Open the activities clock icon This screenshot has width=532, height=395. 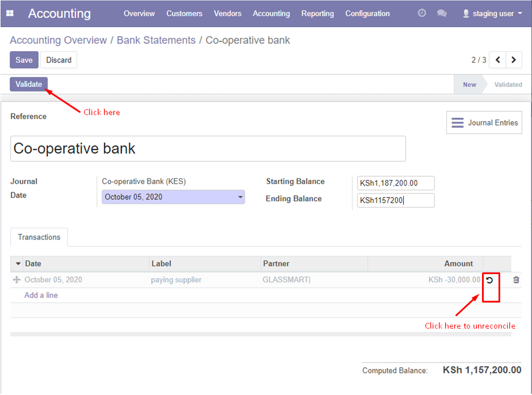(x=421, y=13)
